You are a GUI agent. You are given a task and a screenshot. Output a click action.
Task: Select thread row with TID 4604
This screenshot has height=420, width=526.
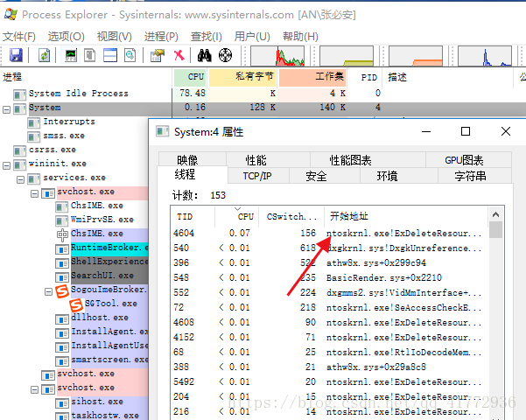329,233
